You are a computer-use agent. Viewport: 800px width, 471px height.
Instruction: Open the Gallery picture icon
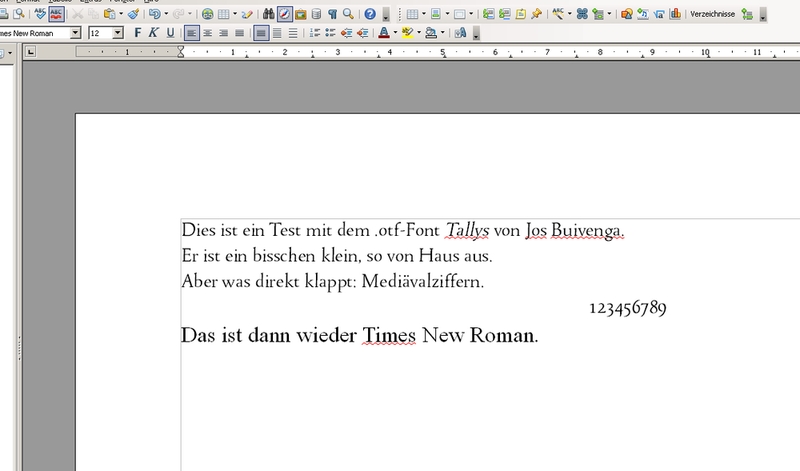[x=301, y=14]
